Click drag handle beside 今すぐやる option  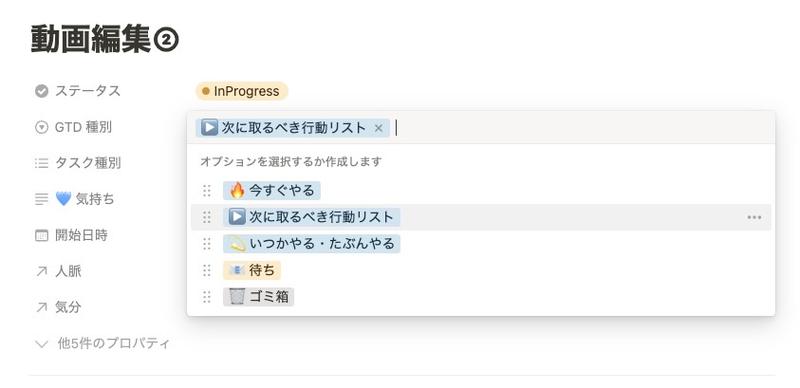coord(207,190)
